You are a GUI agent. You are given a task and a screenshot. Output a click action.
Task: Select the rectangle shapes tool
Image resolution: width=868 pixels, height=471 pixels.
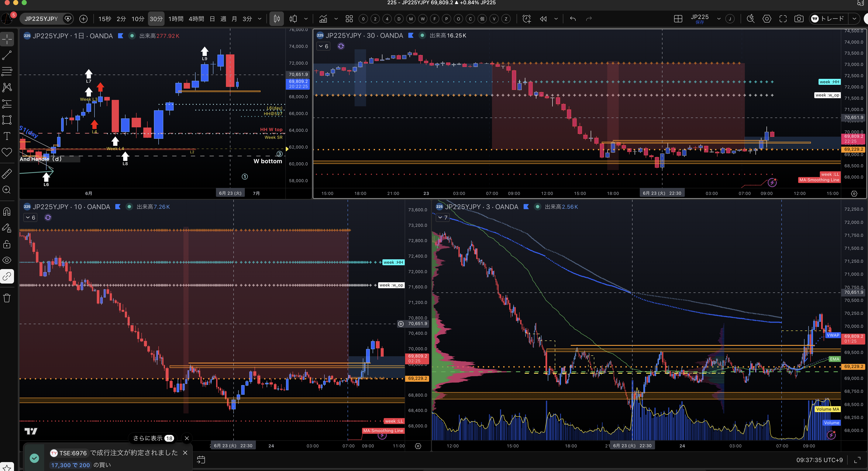pyautogui.click(x=7, y=120)
